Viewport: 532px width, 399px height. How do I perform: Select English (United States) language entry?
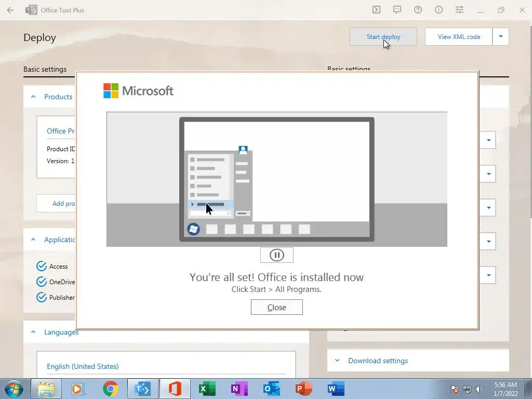(x=83, y=366)
